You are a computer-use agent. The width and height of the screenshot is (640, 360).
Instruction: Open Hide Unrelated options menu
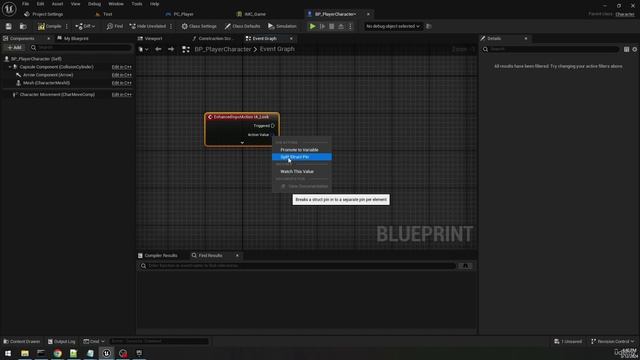[x=171, y=26]
